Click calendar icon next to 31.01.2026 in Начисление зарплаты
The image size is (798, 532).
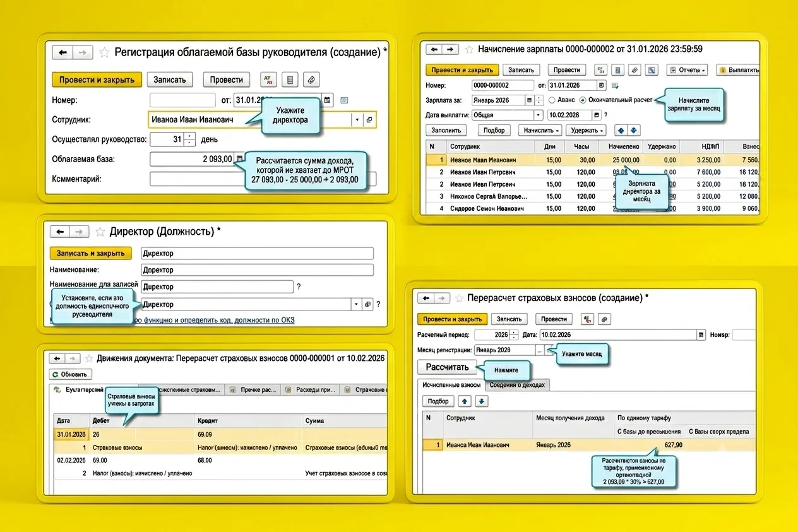(x=601, y=85)
